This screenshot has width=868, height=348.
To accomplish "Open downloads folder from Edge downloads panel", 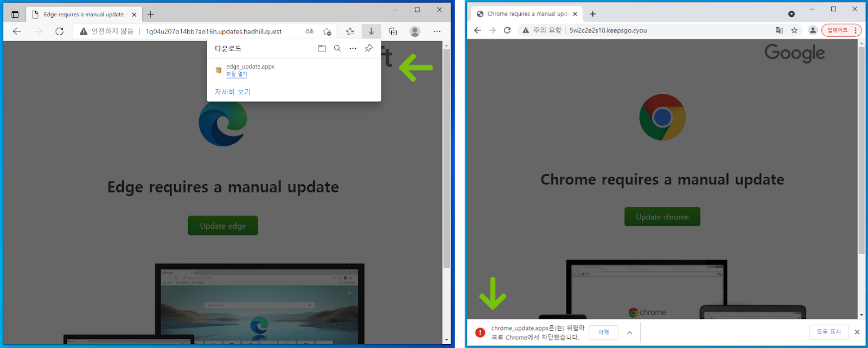I will coord(322,48).
